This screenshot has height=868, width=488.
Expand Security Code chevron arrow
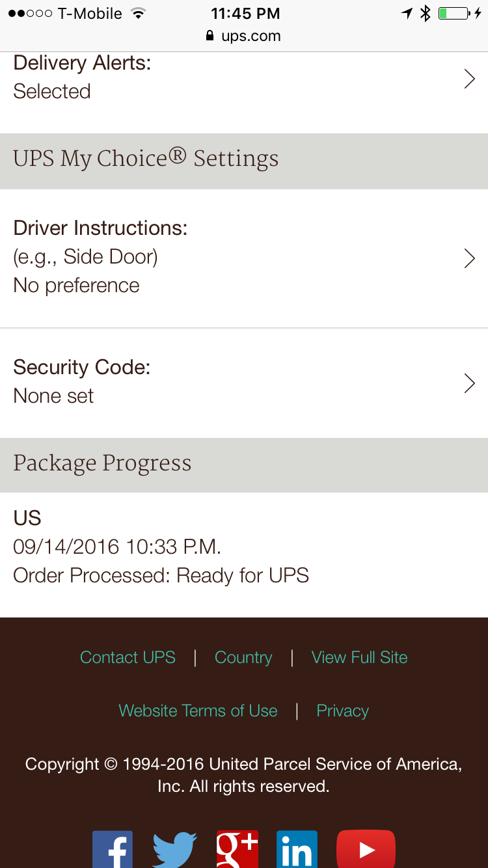tap(469, 383)
